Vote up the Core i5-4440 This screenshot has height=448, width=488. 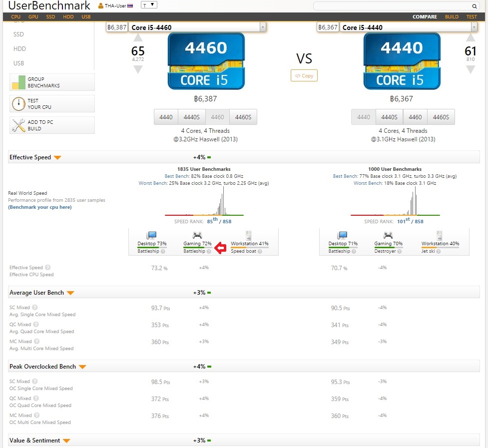[470, 37]
